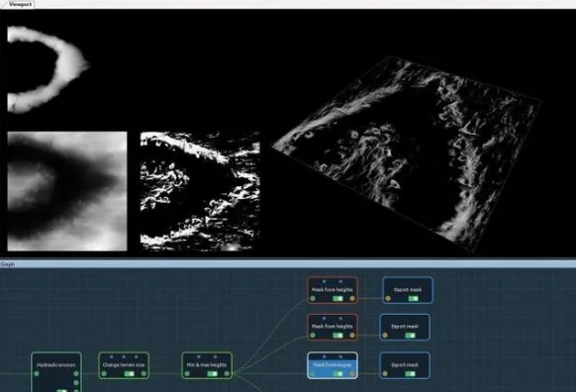This screenshot has height=392, width=576.
Task: Click the blurry heightmap preview thumbnail
Action: click(x=67, y=191)
